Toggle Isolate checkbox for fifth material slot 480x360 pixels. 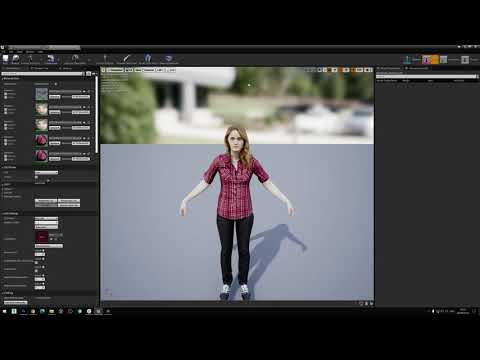click(5, 159)
